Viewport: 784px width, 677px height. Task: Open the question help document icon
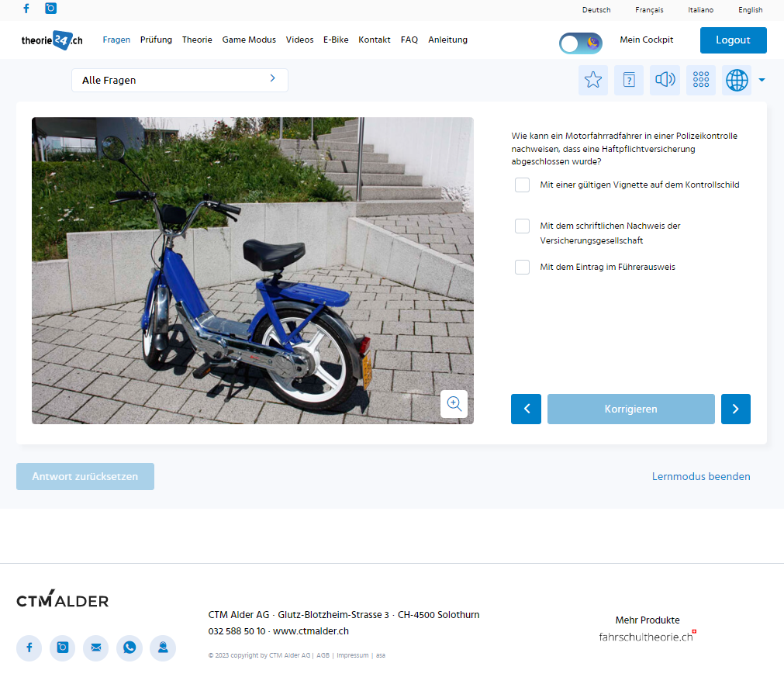pos(629,80)
